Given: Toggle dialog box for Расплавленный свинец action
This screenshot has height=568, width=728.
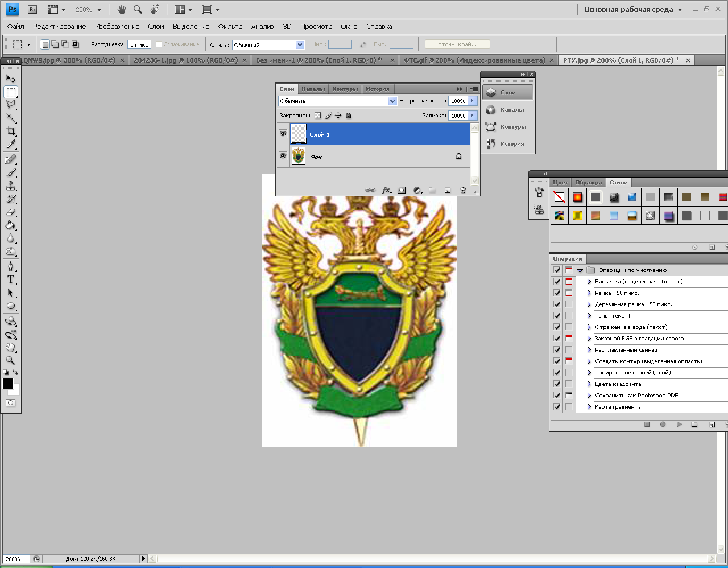Looking at the screenshot, I should coord(569,349).
